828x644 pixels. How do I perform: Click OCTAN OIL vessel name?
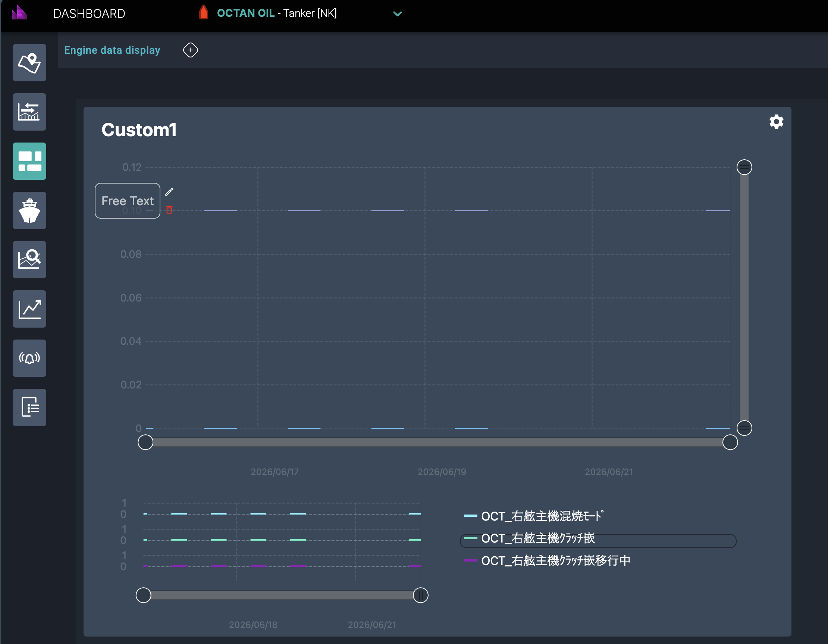click(245, 13)
